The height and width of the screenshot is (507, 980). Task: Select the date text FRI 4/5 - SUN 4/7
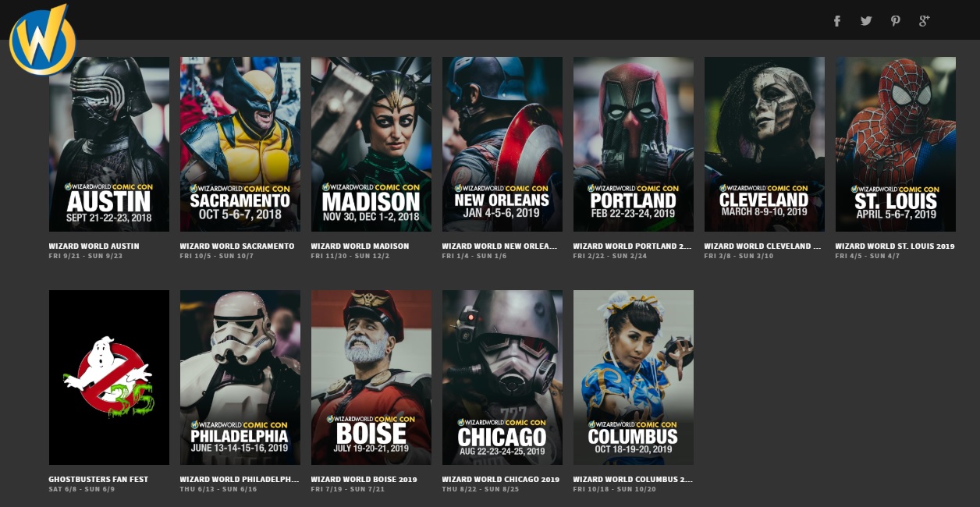coord(868,256)
